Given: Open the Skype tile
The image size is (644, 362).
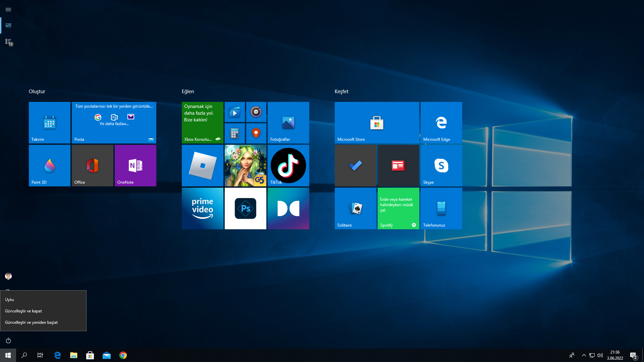Looking at the screenshot, I should [441, 166].
